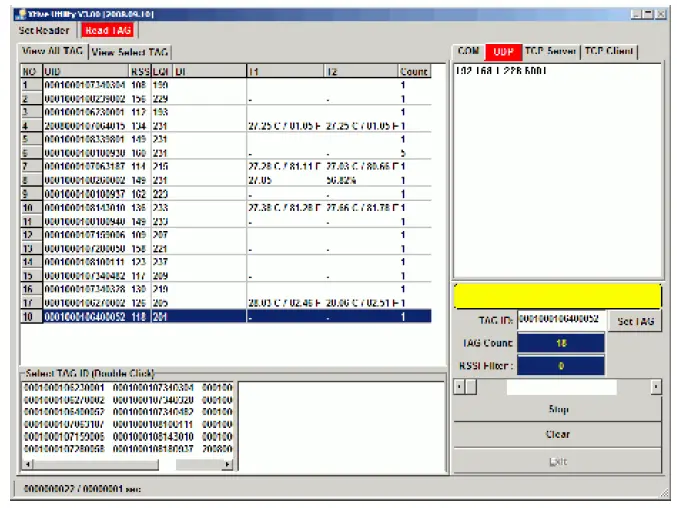Click the TAG ID input field
The width and height of the screenshot is (677, 508).
(x=561, y=319)
